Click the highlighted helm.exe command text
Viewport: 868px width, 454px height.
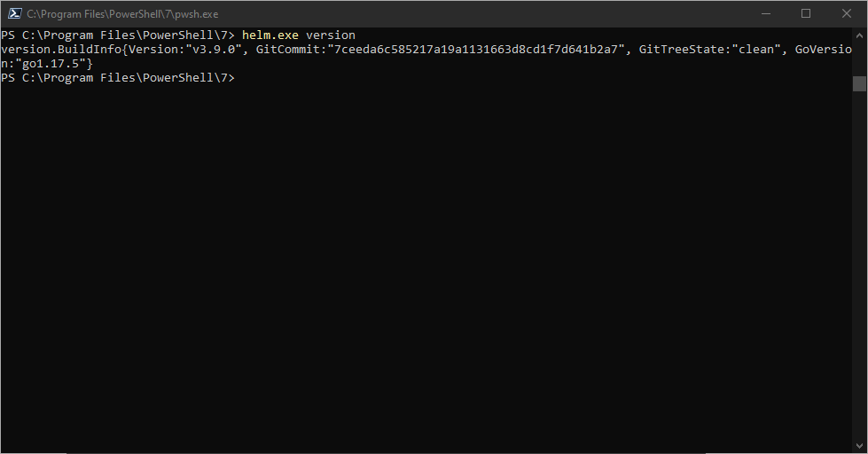coord(270,35)
